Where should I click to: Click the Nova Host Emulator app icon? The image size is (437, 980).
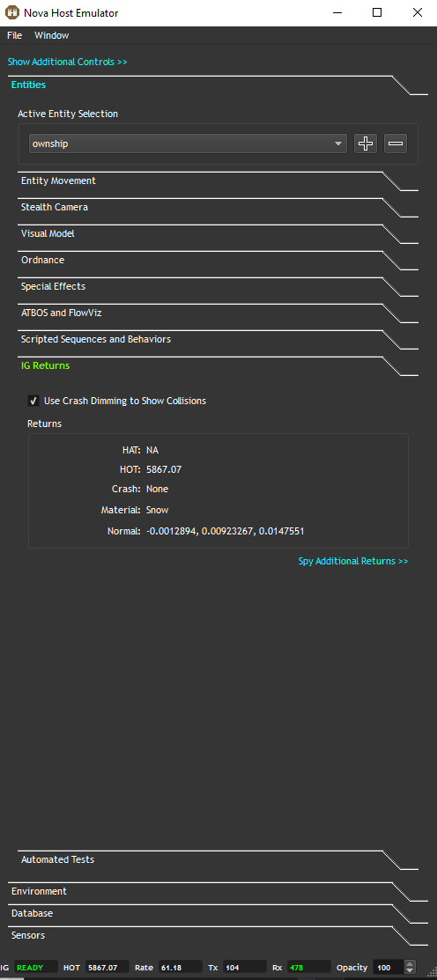click(11, 12)
